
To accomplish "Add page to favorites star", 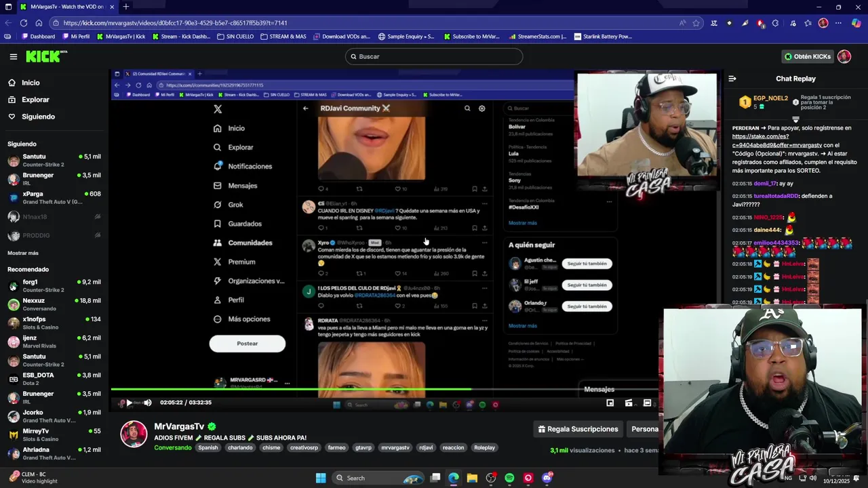I will click(696, 23).
